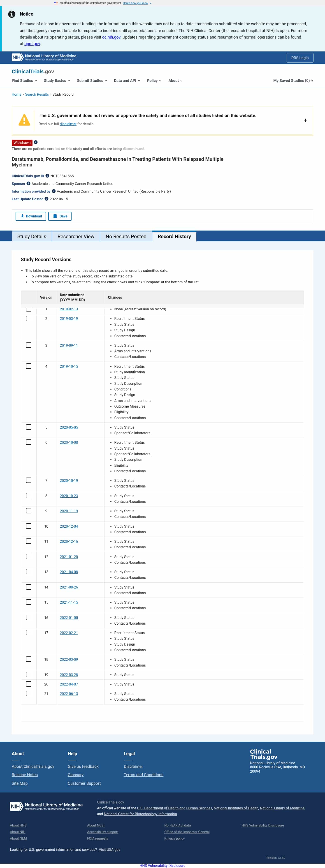
Task: Click info icon next to Withdrawn status
Action: click(x=36, y=142)
